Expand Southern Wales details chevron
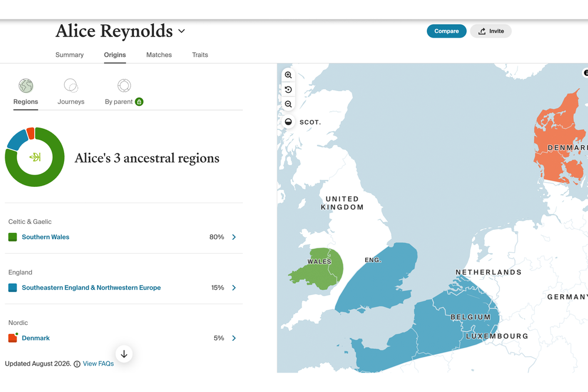The width and height of the screenshot is (588, 392). tap(234, 237)
